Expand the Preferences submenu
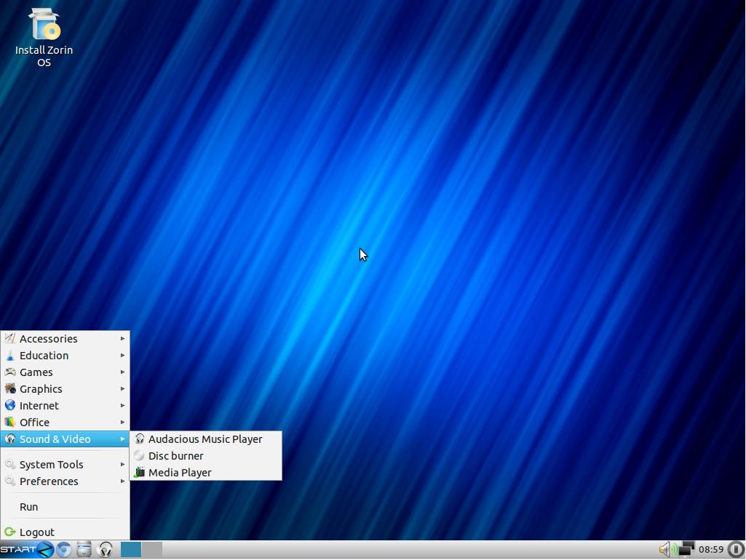 click(x=49, y=481)
